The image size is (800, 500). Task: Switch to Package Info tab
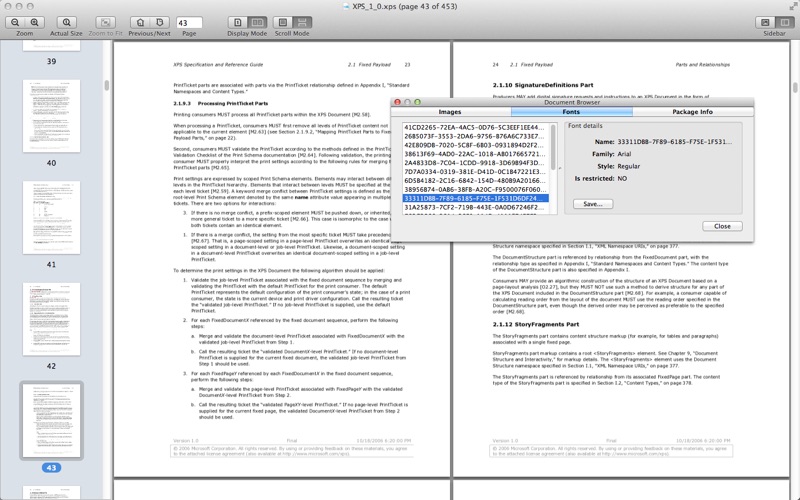(692, 112)
